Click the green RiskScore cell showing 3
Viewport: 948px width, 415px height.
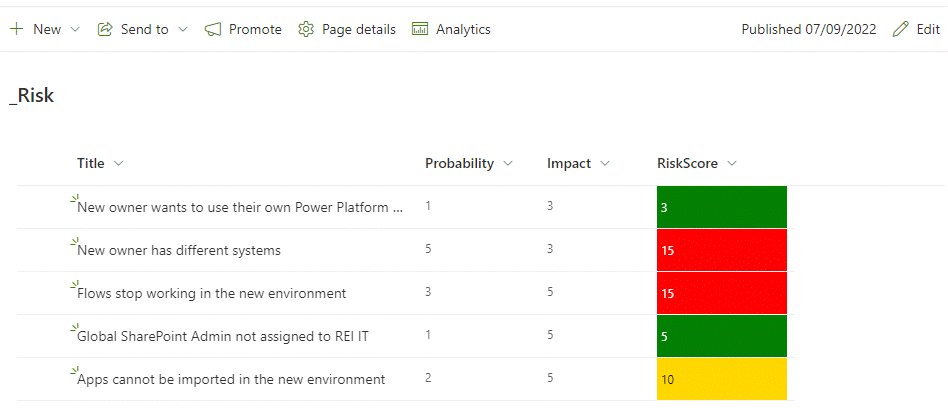point(721,207)
